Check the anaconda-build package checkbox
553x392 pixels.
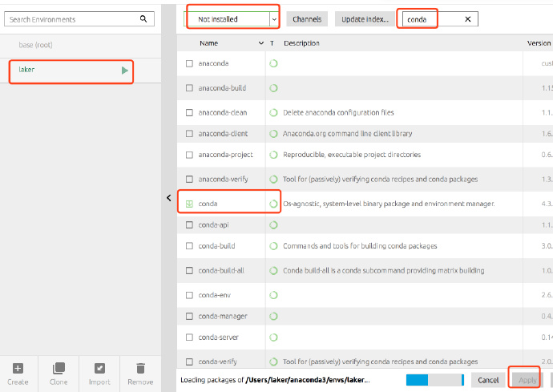coord(189,88)
